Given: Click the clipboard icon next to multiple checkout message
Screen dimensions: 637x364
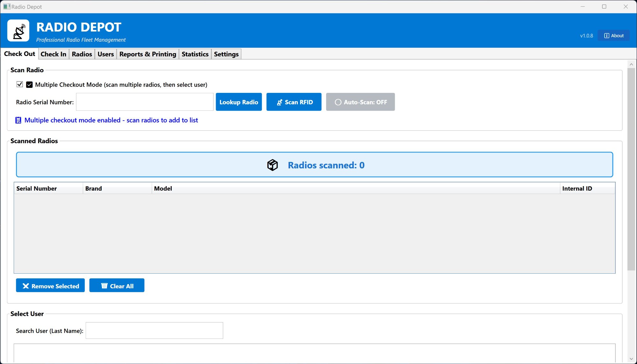Looking at the screenshot, I should (x=18, y=120).
